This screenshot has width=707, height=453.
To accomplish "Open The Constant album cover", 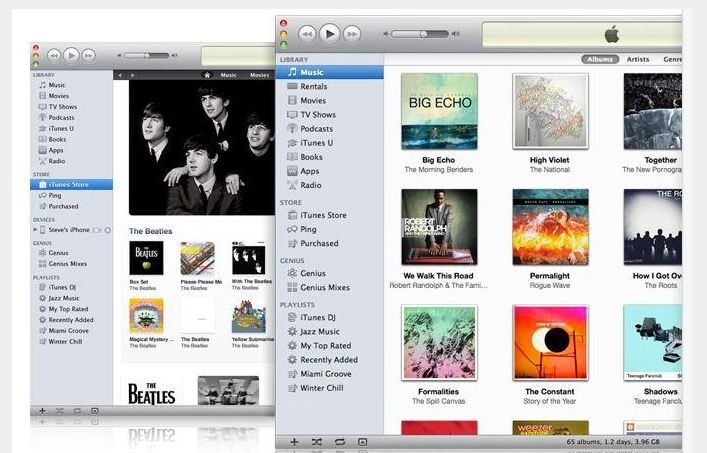I will 550,343.
